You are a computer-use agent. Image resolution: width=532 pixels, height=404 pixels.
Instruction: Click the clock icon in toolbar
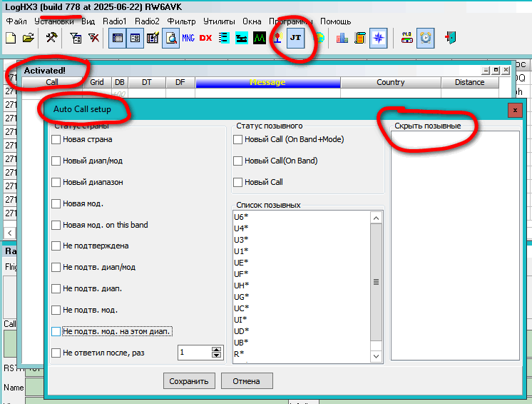click(426, 38)
